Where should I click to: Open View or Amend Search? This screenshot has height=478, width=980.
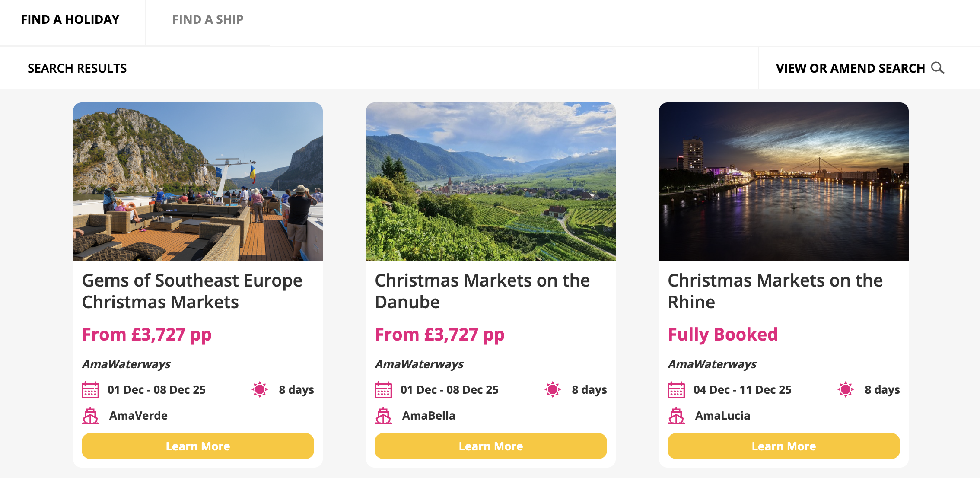coord(850,68)
